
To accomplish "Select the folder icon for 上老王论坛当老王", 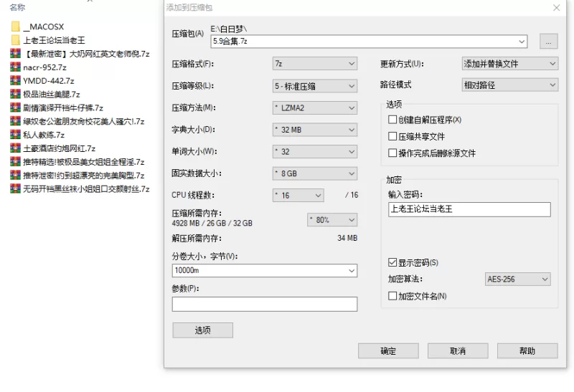I will 15,40.
